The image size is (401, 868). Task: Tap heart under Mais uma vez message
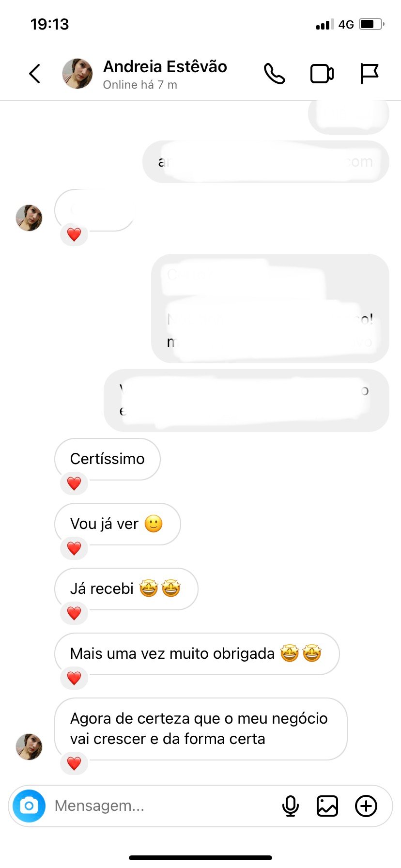[x=74, y=678]
